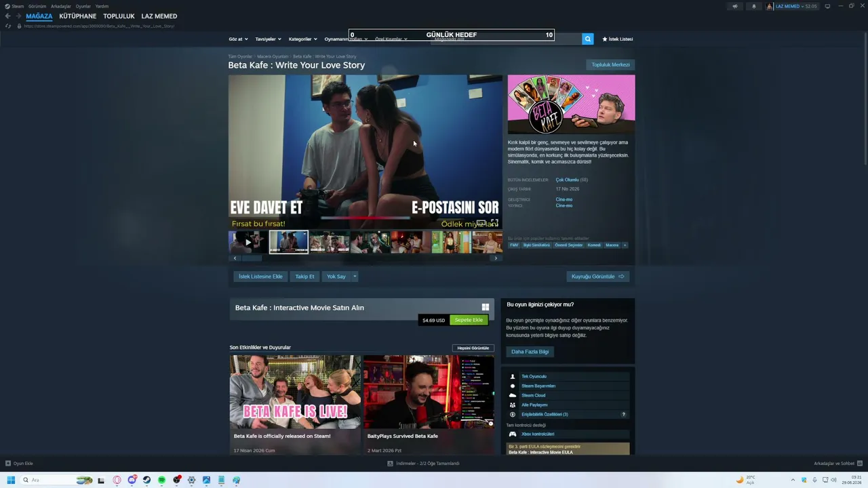This screenshot has height=488, width=868.
Task: Click the Oyun Ekle plus icon
Action: [x=8, y=464]
